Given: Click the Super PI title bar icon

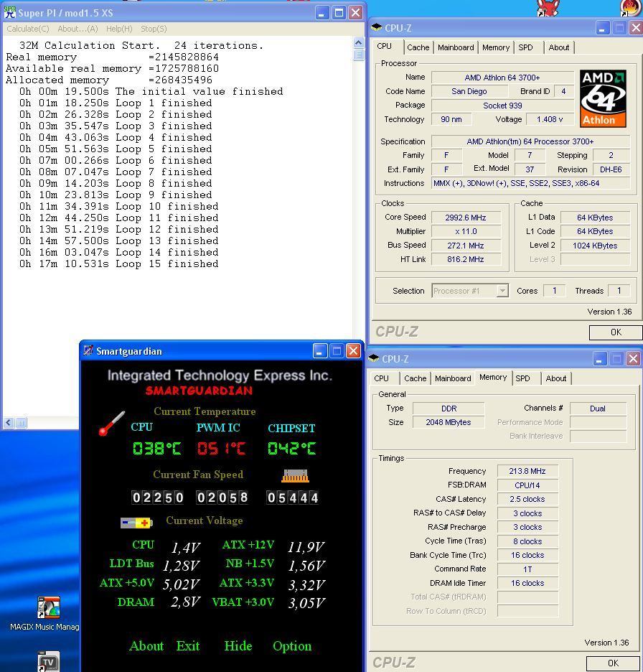Looking at the screenshot, I should pos(9,12).
